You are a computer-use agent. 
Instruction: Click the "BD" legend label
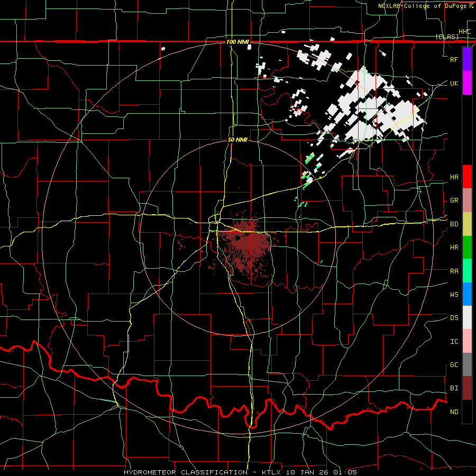point(454,224)
